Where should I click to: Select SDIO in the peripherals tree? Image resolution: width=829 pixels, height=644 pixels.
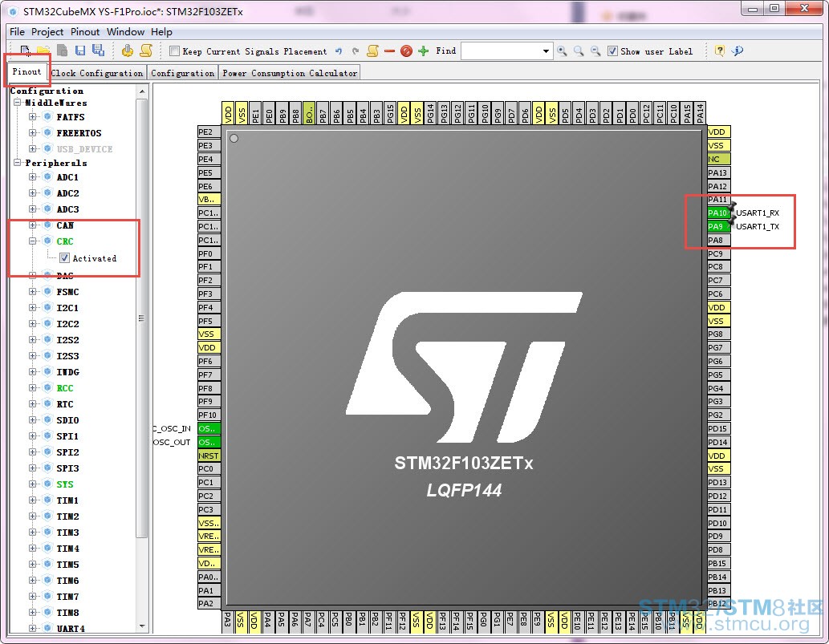coord(67,420)
